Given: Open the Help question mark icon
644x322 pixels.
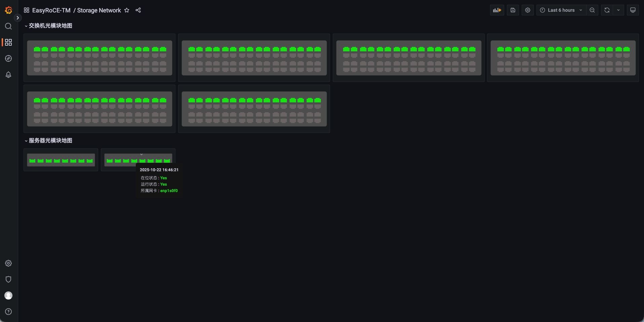Looking at the screenshot, I should point(8,312).
